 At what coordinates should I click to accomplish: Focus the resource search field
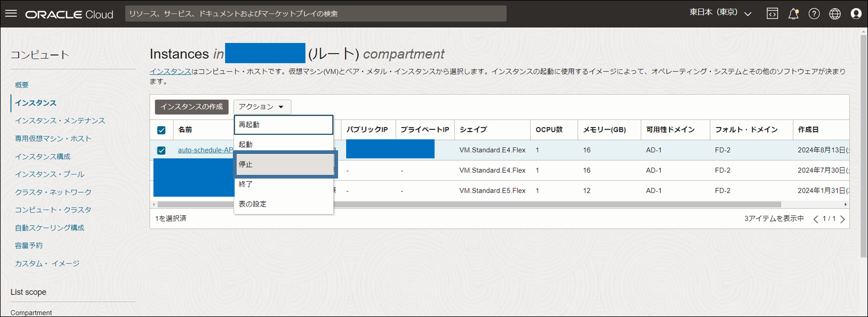(x=316, y=14)
